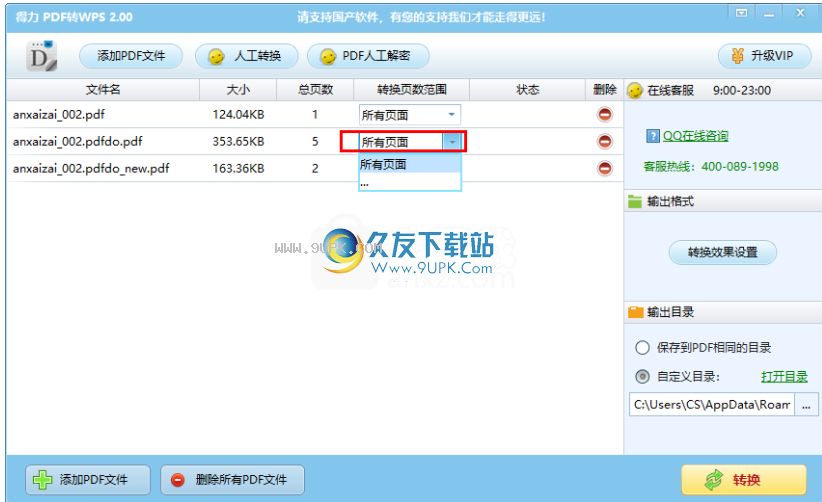Click the output directory path field
Viewport: 822px width, 502px height.
(x=712, y=405)
